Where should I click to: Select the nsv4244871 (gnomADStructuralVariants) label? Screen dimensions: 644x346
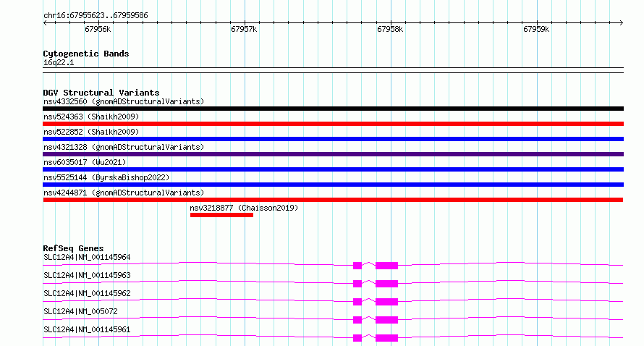pyautogui.click(x=124, y=193)
